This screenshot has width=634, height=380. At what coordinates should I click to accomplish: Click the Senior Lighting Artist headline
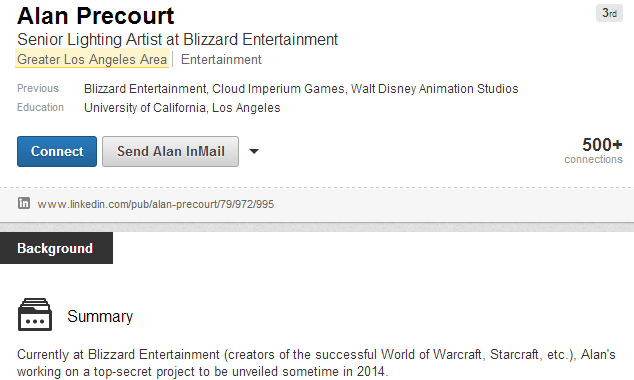tap(178, 40)
